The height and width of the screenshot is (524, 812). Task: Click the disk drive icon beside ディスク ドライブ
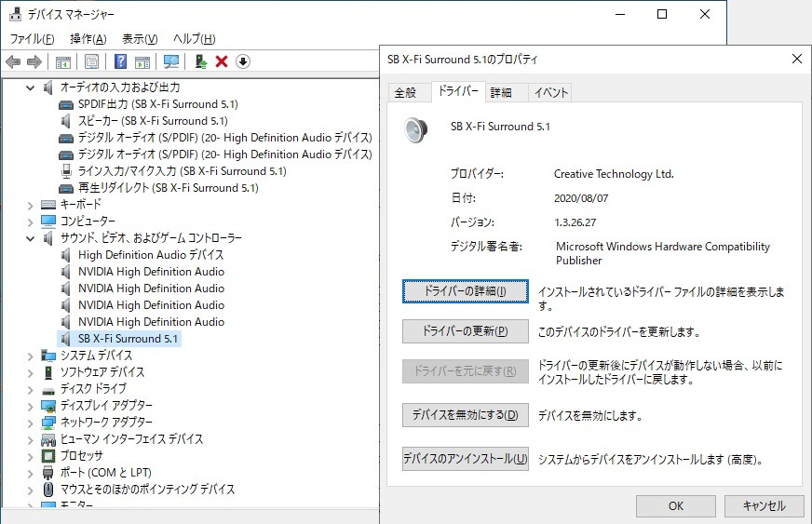[48, 390]
